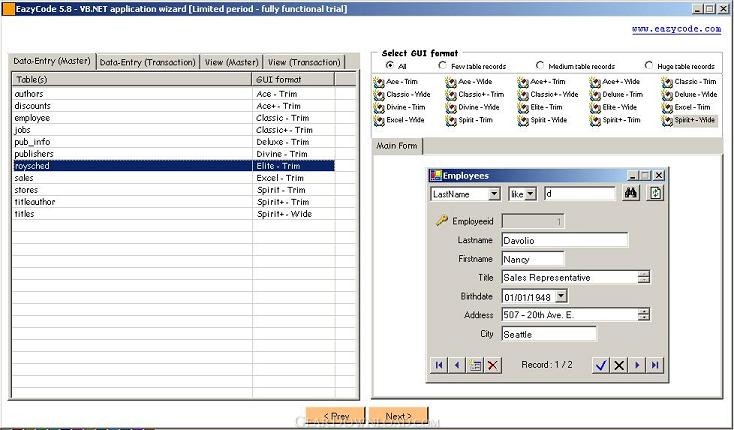Image resolution: width=734 pixels, height=430 pixels.
Task: Go to next record in Employees form
Action: click(x=637, y=365)
